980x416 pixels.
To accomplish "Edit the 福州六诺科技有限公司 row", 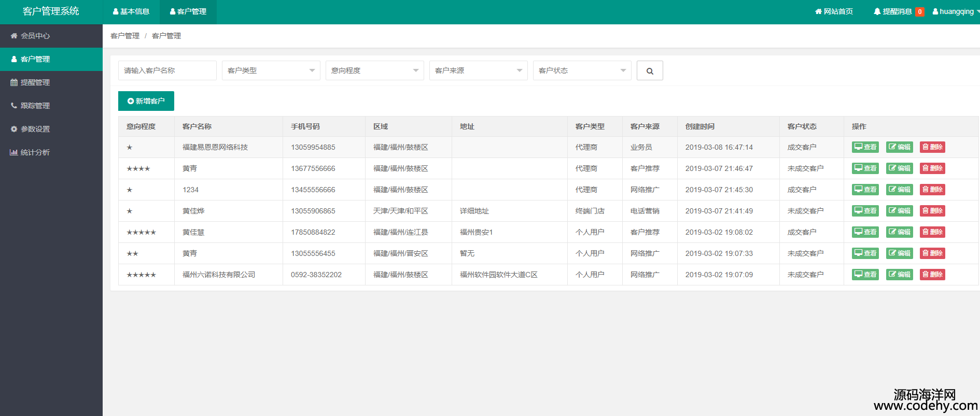I will click(900, 275).
